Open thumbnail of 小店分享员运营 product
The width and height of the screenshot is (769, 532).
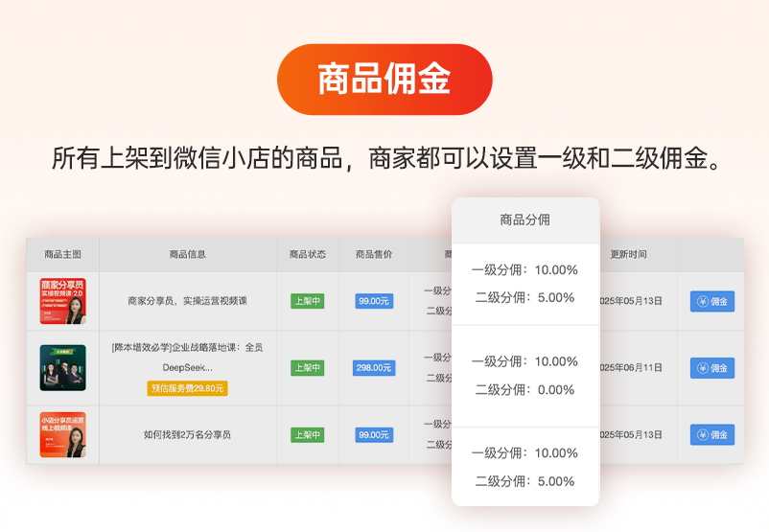62,435
